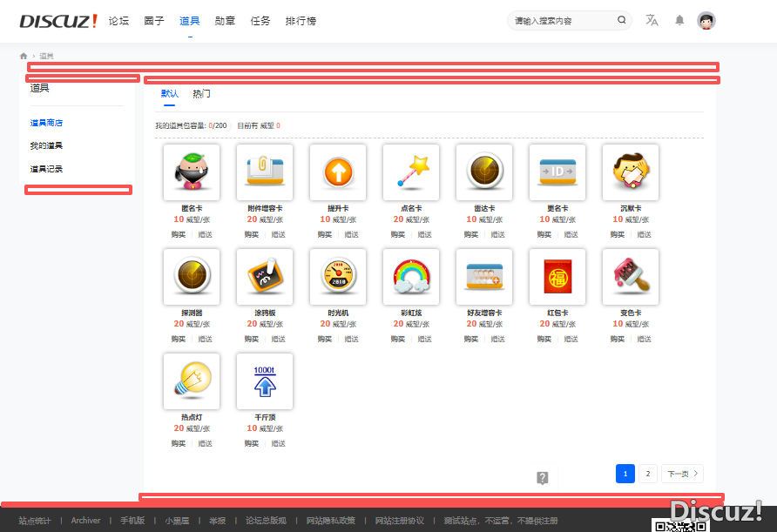777x532 pixels.
Task: Select the 更名卡 ID card icon
Action: (557, 172)
